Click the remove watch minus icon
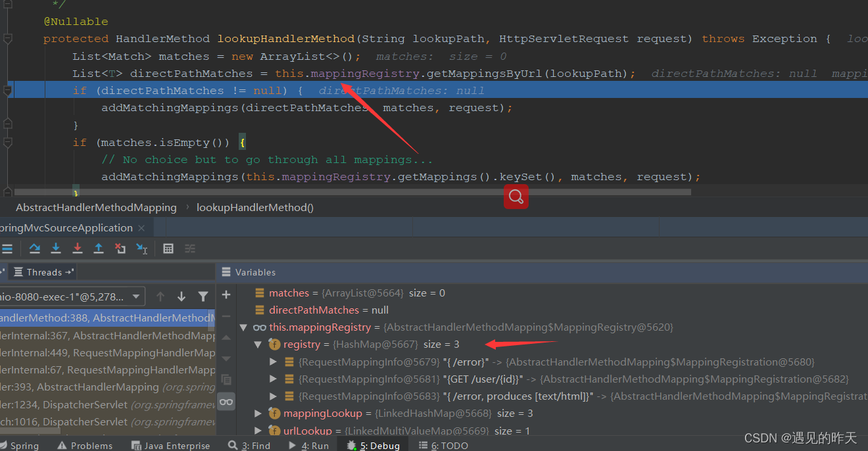This screenshot has height=451, width=868. click(226, 316)
